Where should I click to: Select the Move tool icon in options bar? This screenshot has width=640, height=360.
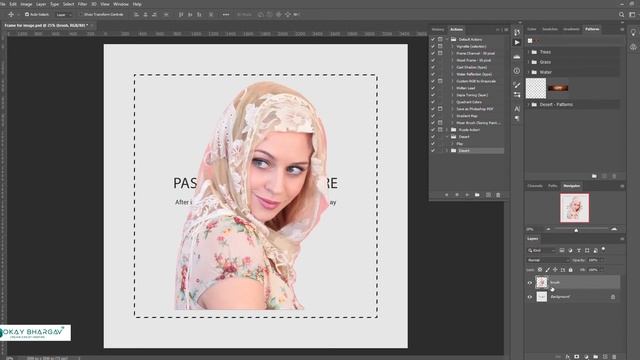tap(11, 14)
